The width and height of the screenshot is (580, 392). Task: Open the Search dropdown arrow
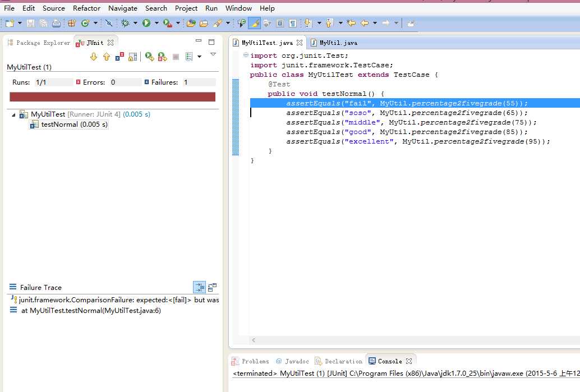228,24
